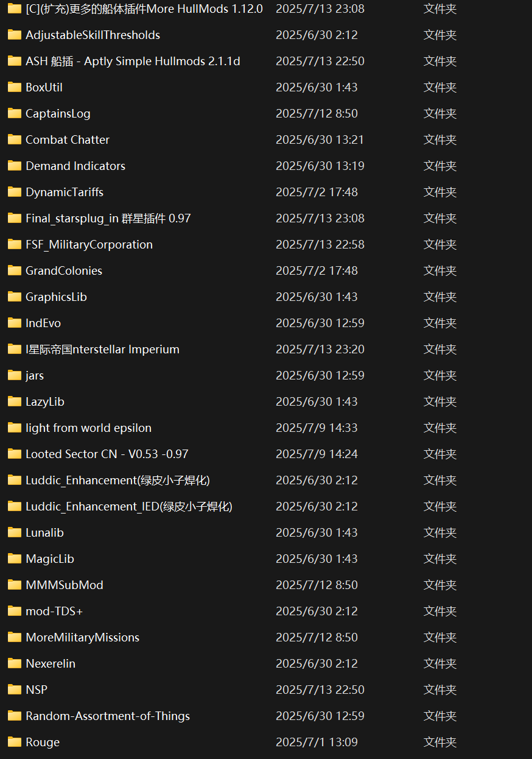Click the folder icon beside Nexerelin
The height and width of the screenshot is (759, 532).
[x=15, y=663]
